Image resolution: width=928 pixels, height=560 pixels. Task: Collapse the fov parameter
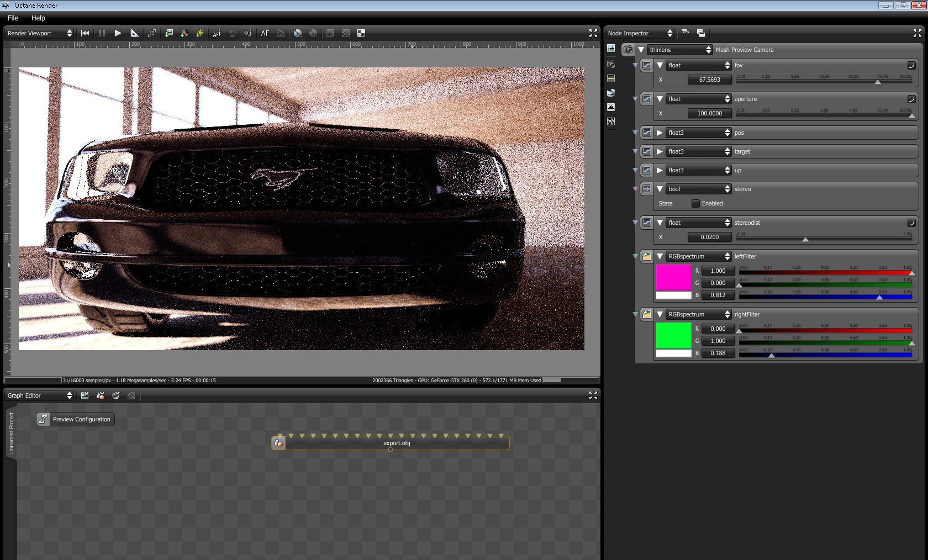coord(660,65)
